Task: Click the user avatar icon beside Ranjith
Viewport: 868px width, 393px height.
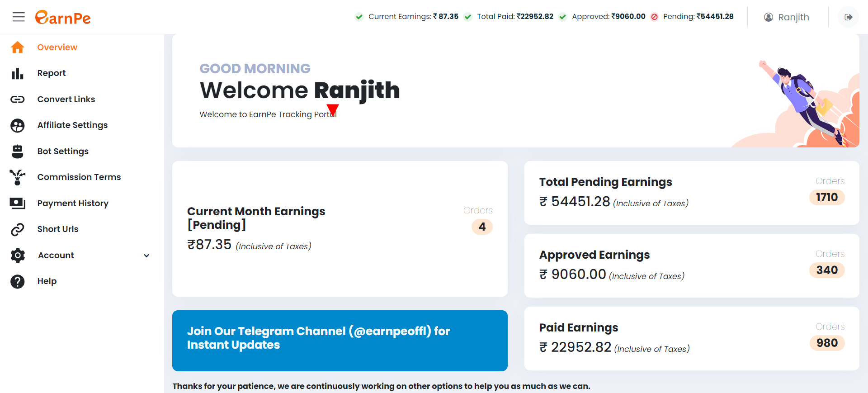Action: [x=769, y=17]
